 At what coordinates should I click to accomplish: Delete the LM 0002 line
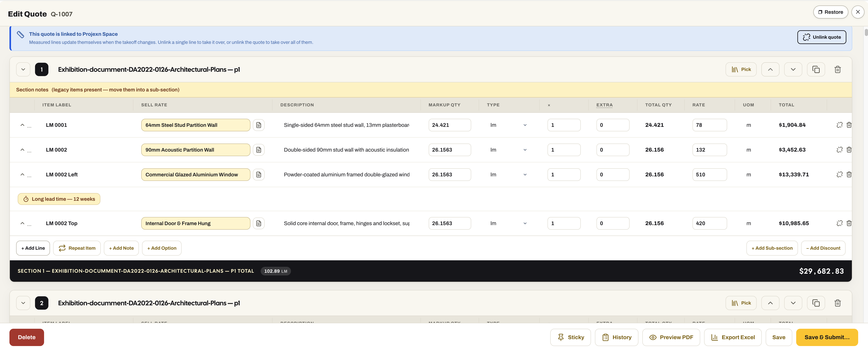tap(849, 150)
